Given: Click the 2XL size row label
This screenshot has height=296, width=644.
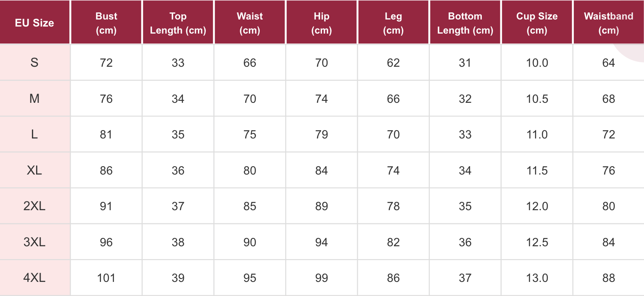Looking at the screenshot, I should coord(34,206).
